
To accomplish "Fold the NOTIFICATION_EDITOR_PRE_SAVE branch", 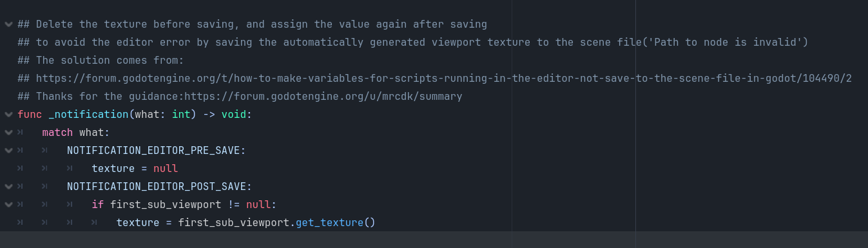I will [8, 151].
